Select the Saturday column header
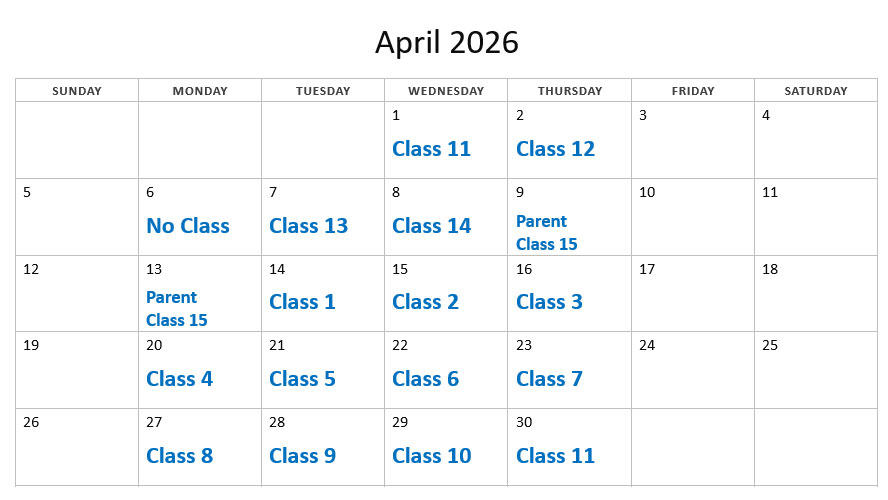The height and width of the screenshot is (500, 888). (x=815, y=91)
